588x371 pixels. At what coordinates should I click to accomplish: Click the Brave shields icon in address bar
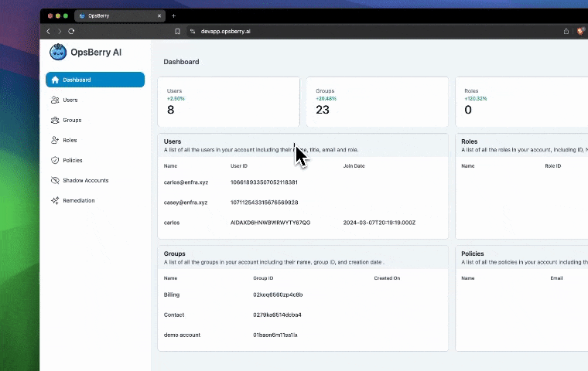pos(580,31)
